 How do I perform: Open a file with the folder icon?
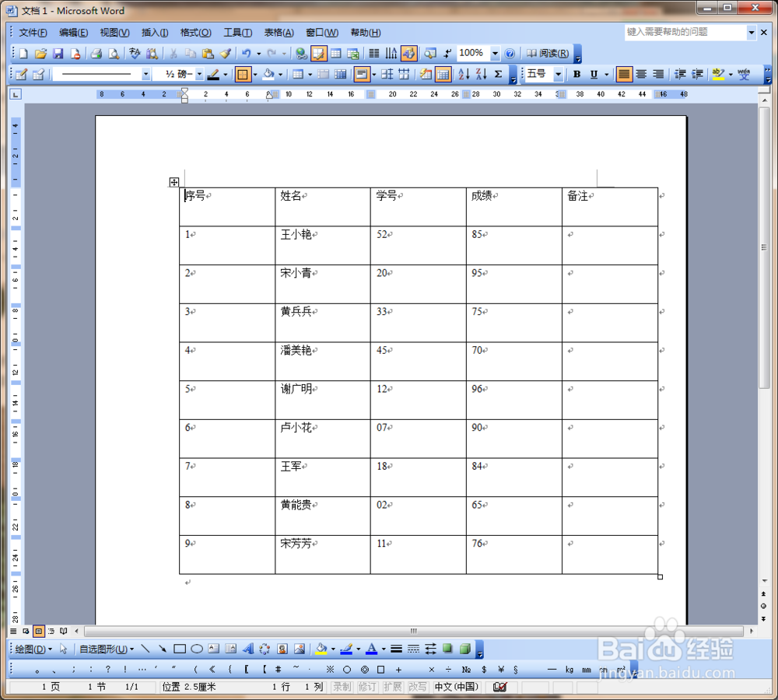[40, 54]
